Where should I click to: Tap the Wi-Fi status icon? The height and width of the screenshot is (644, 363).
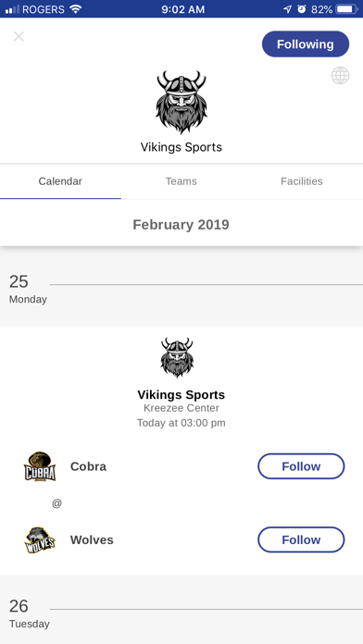(x=76, y=9)
